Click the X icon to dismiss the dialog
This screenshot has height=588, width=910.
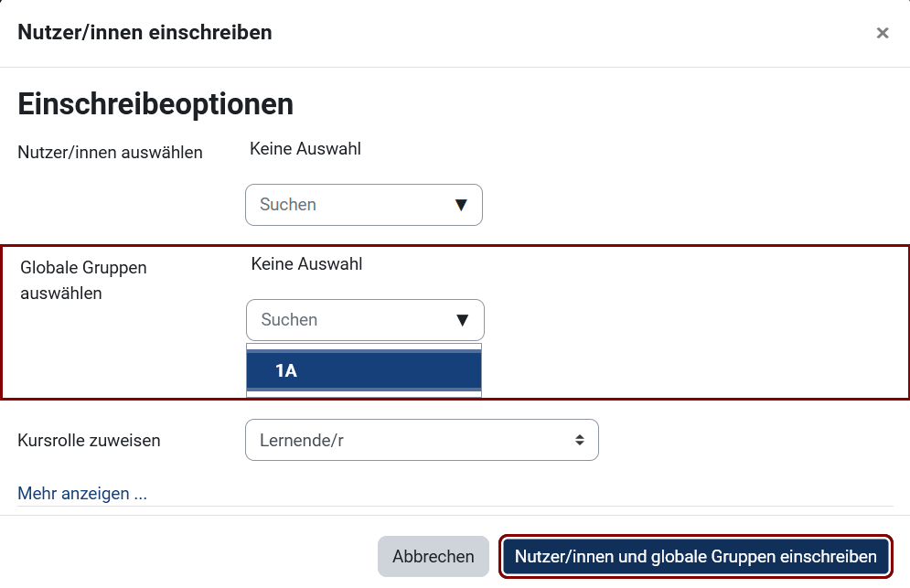883,33
